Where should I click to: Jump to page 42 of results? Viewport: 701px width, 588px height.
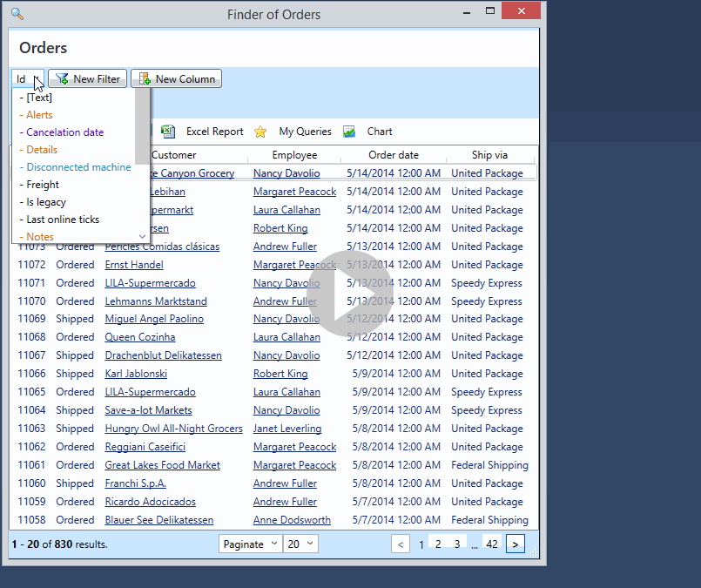(492, 544)
